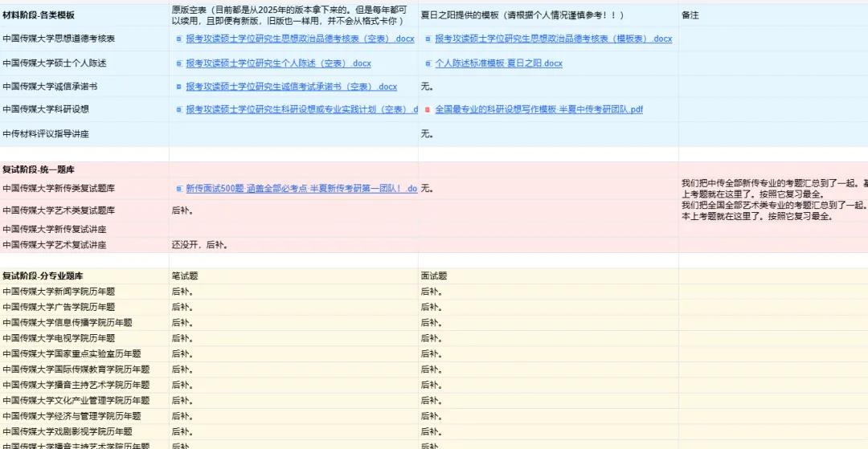868x449 pixels.
Task: Open 全国最专业的科研设想写作模板 PDF link
Action: tap(539, 109)
